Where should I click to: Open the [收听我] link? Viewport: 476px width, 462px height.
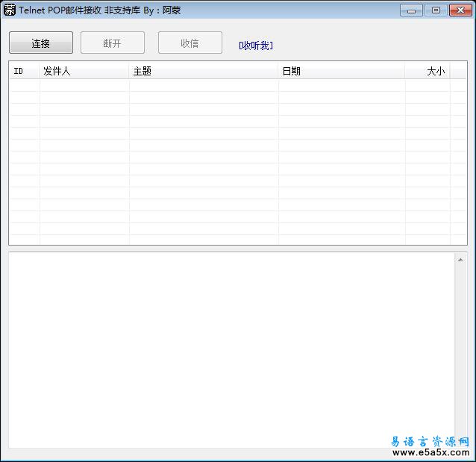pos(256,46)
